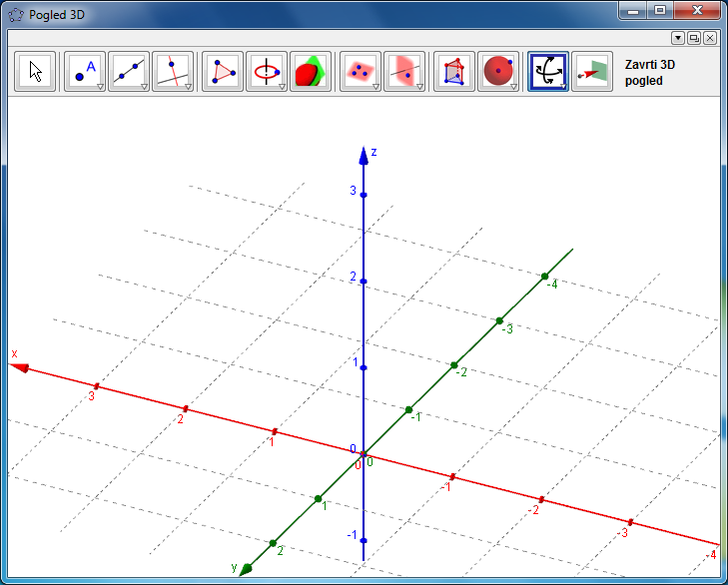This screenshot has height=585, width=728.
Task: Select the Sphere tool
Action: coord(498,72)
